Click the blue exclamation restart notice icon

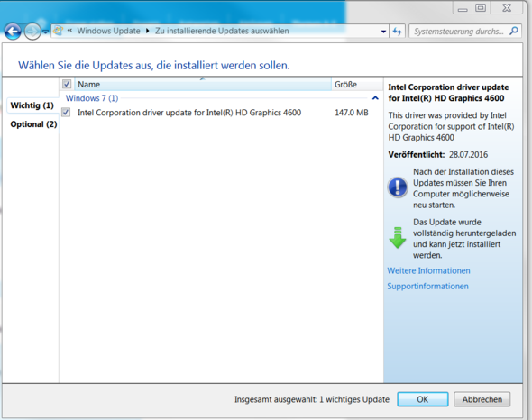(x=398, y=187)
